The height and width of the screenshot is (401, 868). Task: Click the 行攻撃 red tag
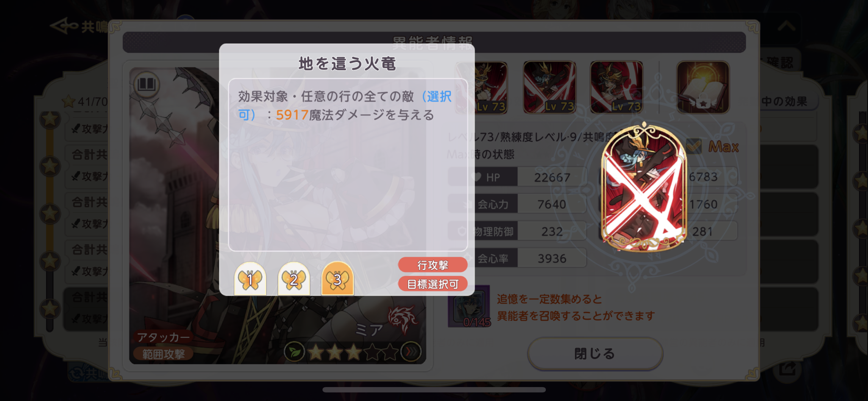[x=433, y=265]
